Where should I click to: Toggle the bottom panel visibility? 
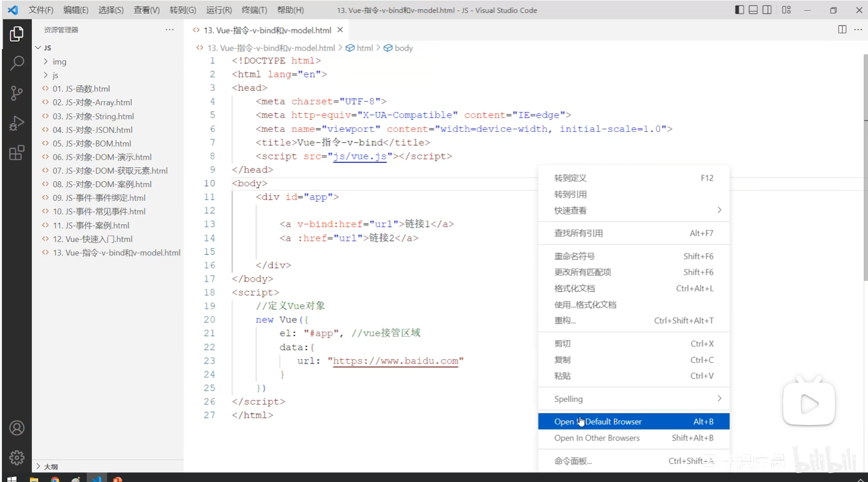pyautogui.click(x=753, y=10)
